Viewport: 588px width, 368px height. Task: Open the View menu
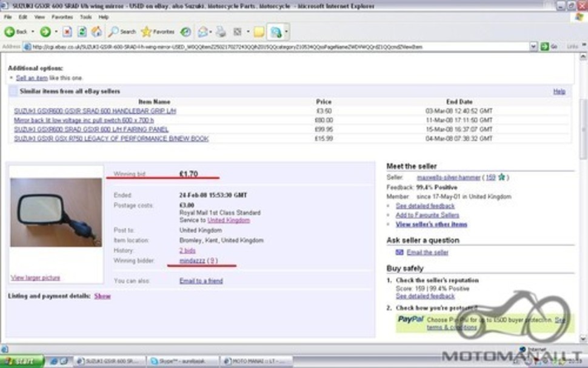(39, 17)
